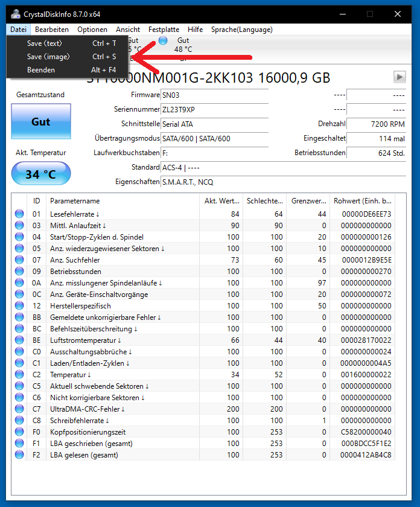Click the Schnittstelle field Serial ATA
420x507 pixels.
click(215, 124)
